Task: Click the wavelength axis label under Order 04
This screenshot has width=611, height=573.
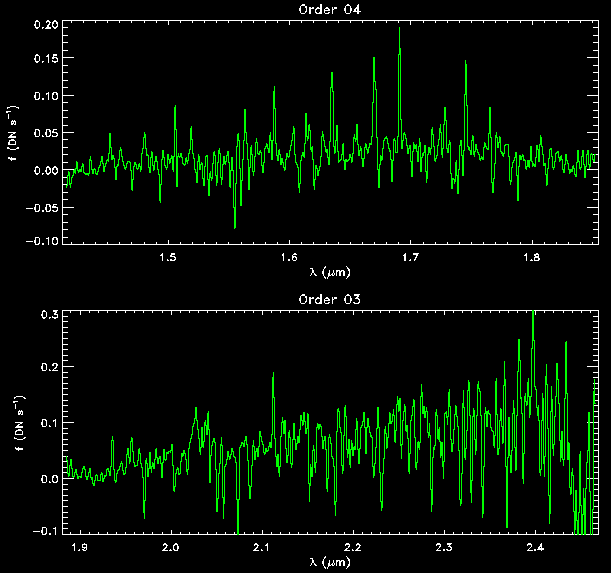Action: (330, 272)
